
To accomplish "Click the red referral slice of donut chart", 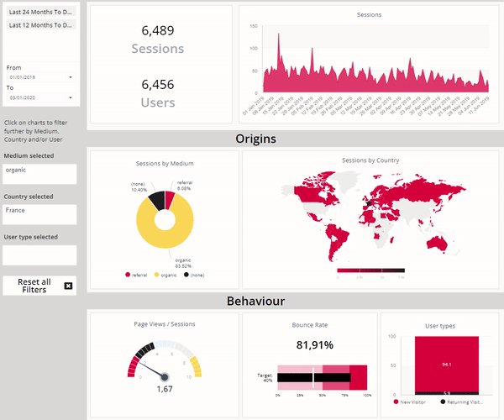I will click(x=169, y=199).
